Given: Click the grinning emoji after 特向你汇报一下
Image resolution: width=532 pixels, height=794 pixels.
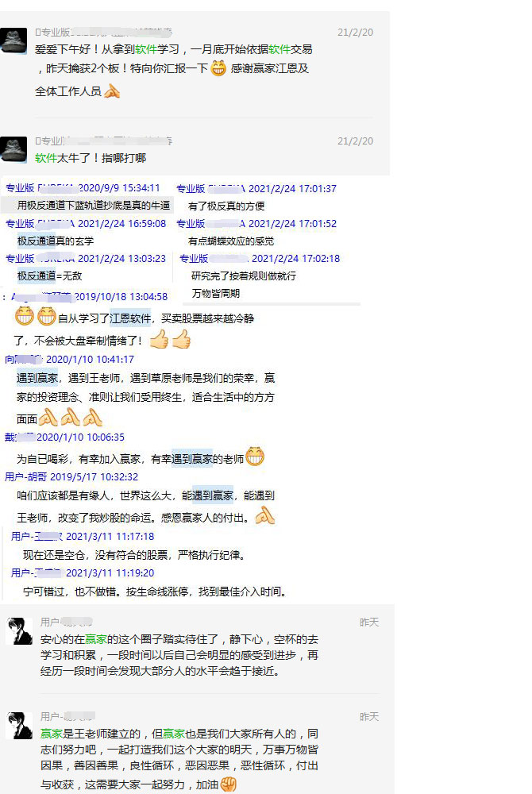Looking at the screenshot, I should (218, 67).
